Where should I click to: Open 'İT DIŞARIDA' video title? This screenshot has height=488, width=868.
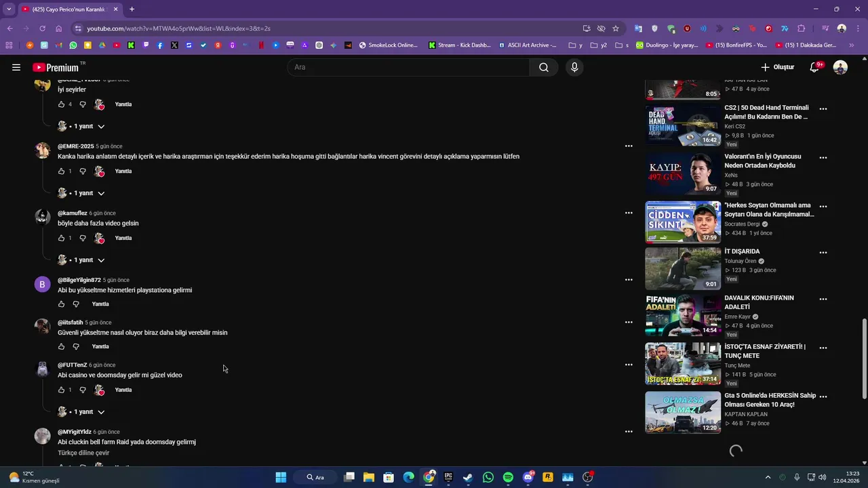click(x=742, y=251)
